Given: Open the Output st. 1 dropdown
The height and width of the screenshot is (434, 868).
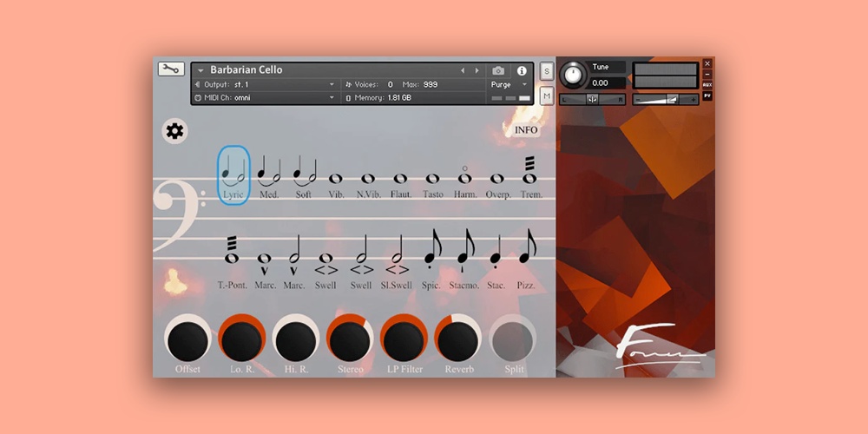Looking at the screenshot, I should point(332,84).
